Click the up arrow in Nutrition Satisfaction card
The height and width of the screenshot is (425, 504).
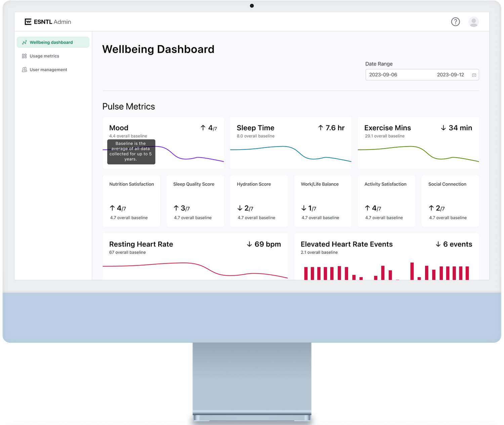[112, 208]
